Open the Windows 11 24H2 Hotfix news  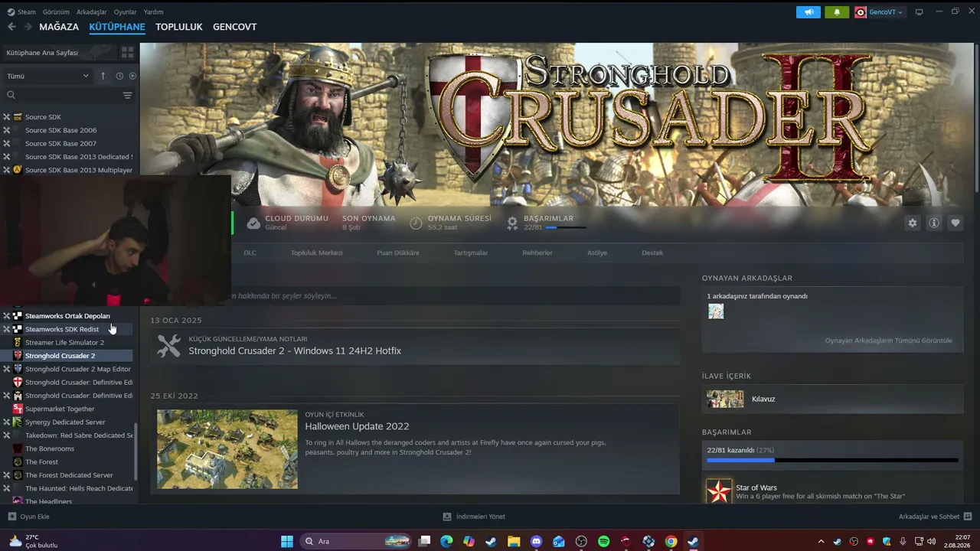295,350
